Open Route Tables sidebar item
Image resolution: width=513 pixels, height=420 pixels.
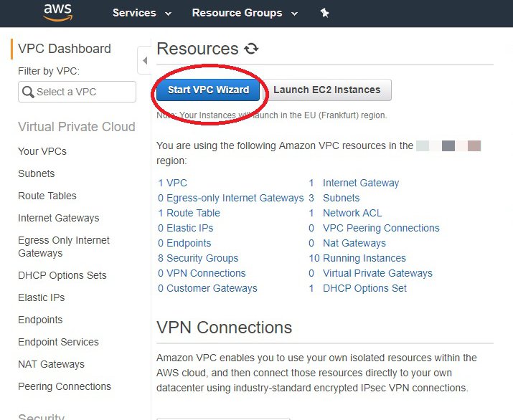coord(47,196)
